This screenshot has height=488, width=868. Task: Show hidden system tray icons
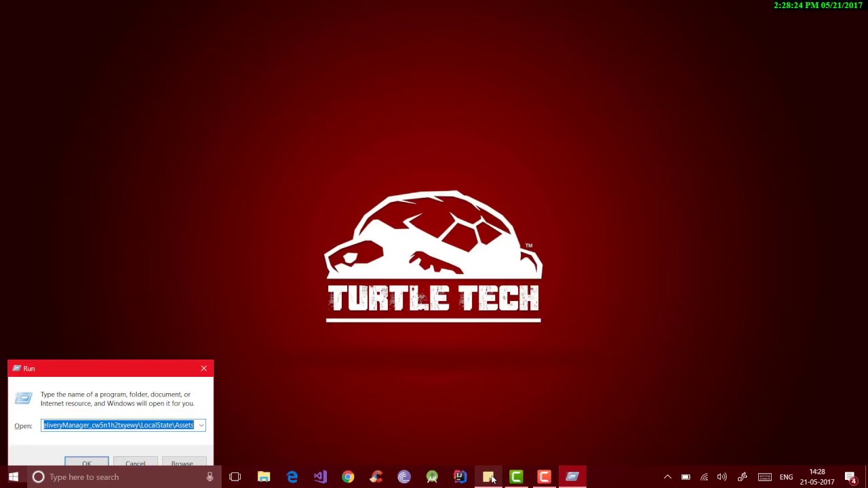[667, 477]
